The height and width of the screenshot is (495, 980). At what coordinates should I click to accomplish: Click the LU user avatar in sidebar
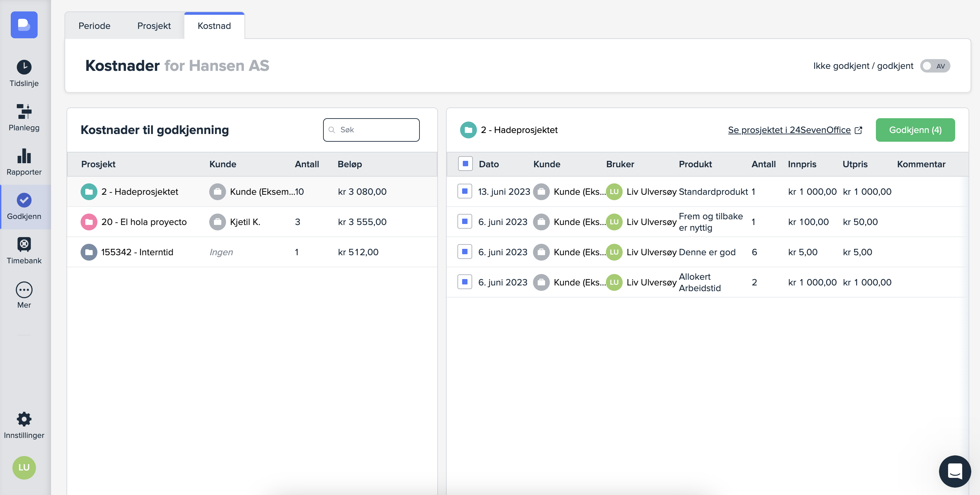(24, 467)
